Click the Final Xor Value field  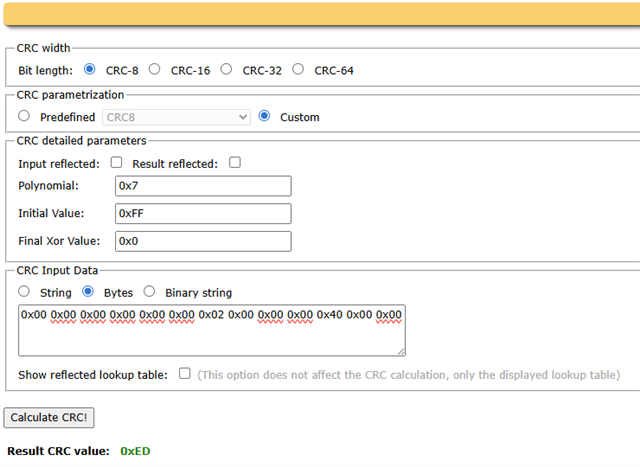tap(203, 241)
